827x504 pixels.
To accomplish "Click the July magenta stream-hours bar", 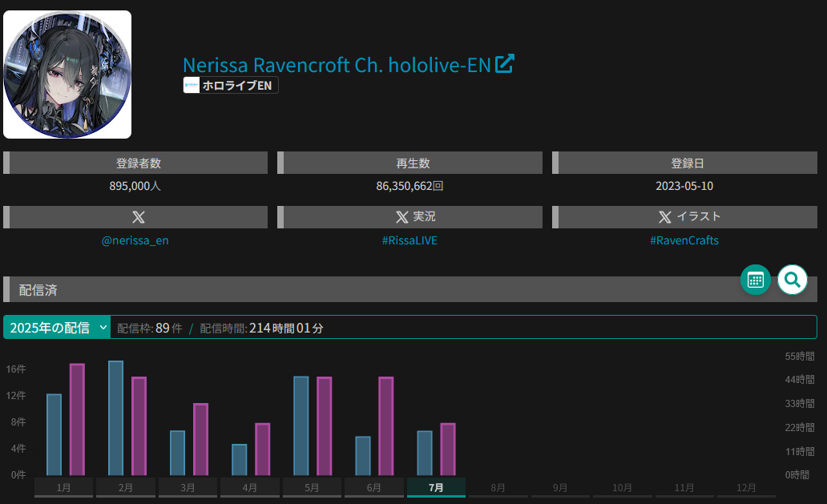I will coord(448,450).
